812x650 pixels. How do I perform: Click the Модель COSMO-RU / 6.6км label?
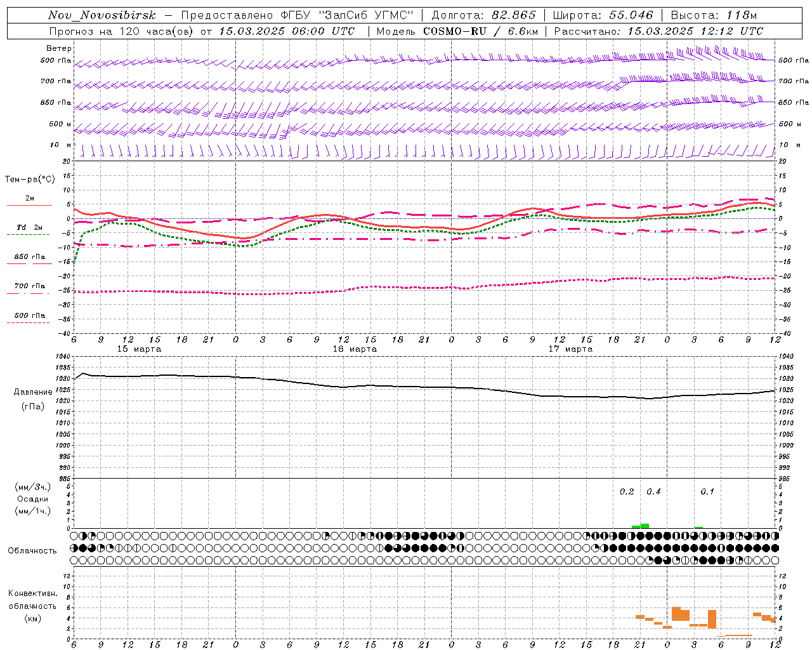457,31
